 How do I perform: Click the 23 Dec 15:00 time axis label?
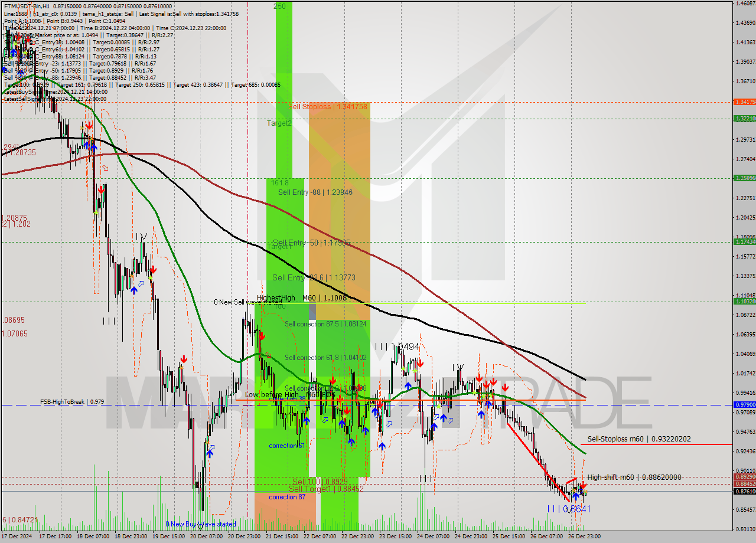[x=396, y=537]
